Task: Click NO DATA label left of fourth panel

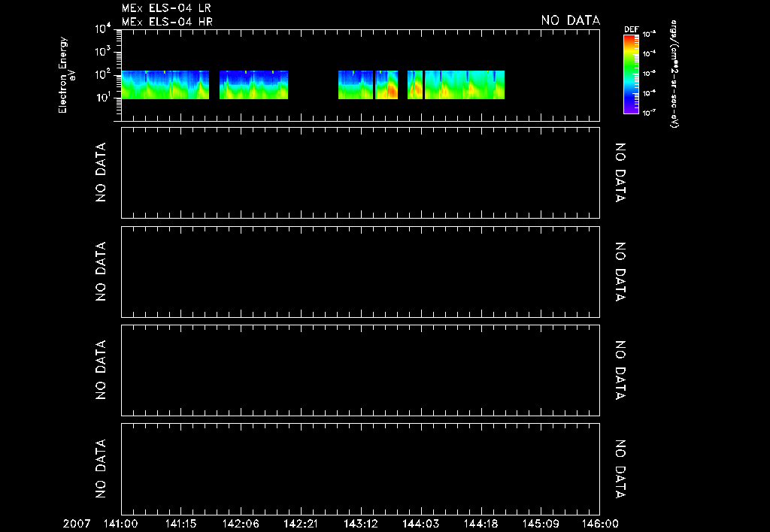Action: (x=101, y=370)
